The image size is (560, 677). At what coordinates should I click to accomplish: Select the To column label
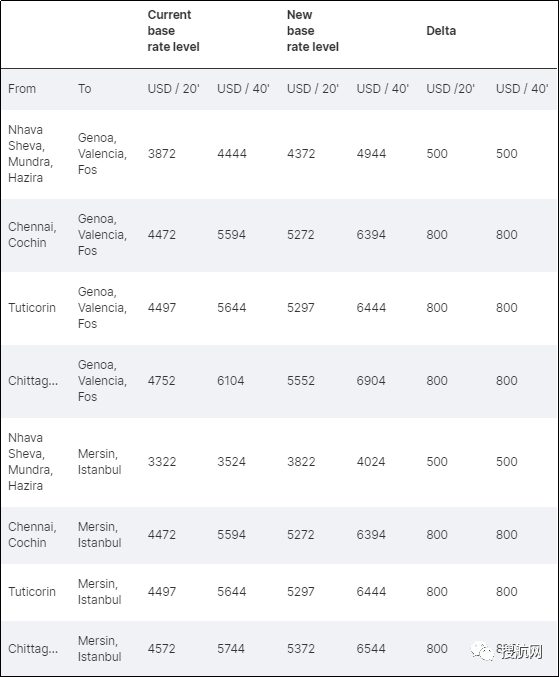[x=85, y=89]
